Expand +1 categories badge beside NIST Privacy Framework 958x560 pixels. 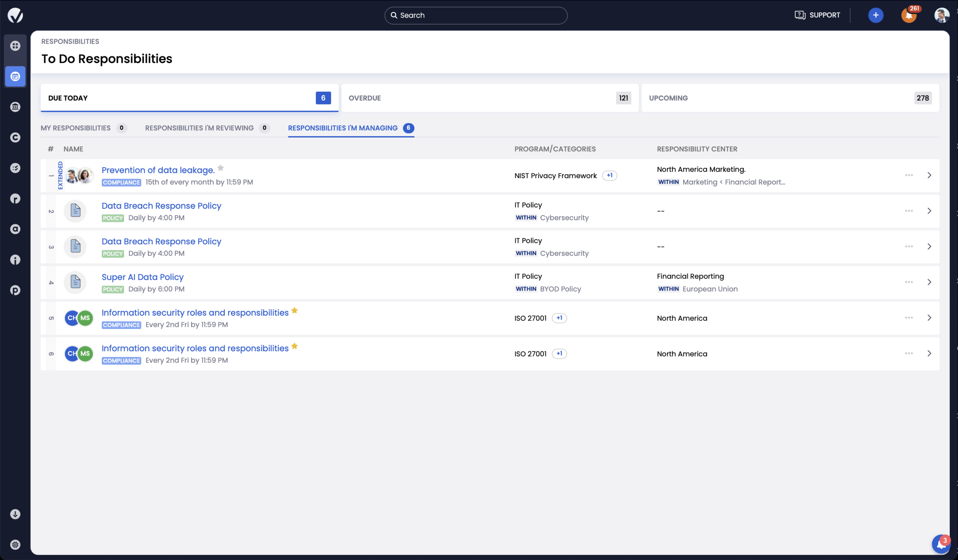pos(609,175)
